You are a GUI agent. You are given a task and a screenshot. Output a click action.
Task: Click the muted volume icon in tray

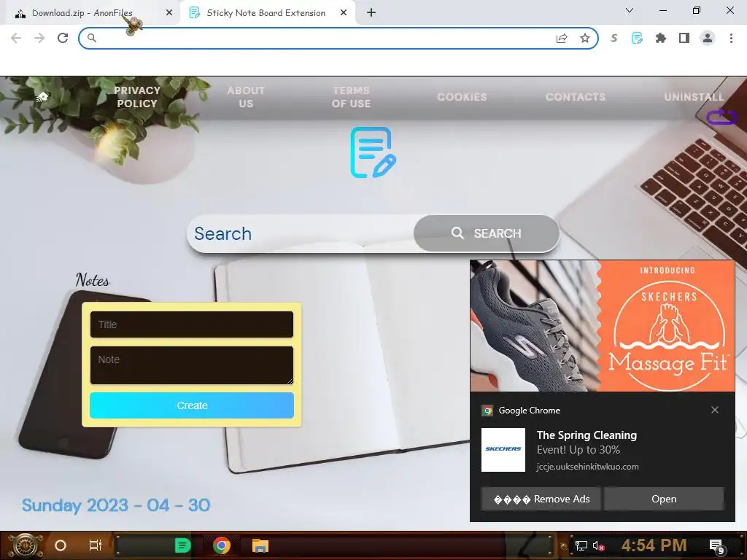pyautogui.click(x=598, y=545)
